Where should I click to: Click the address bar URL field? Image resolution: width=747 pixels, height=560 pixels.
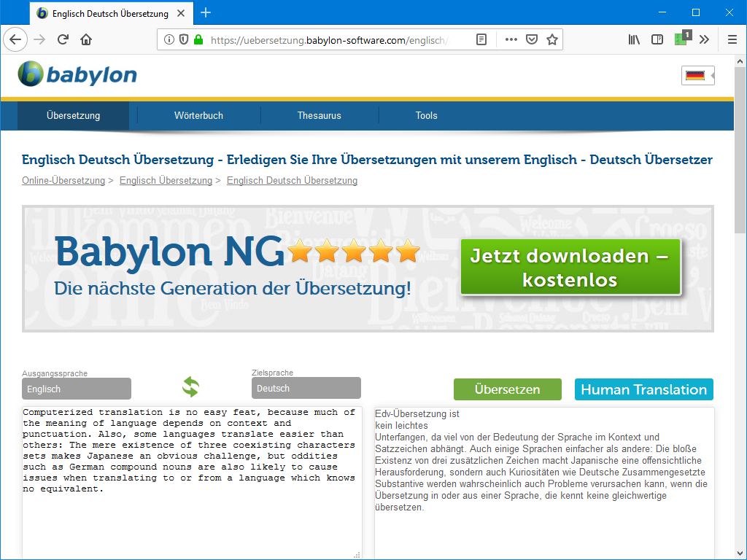click(329, 40)
